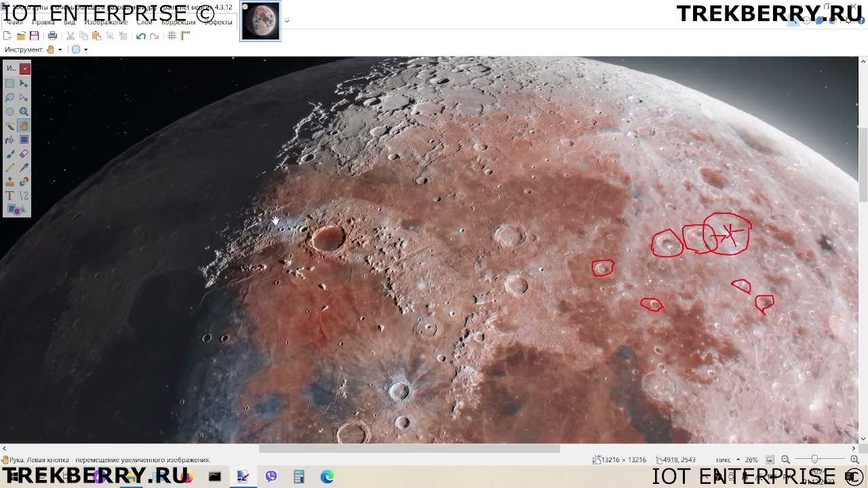Activate the Color Picker eyedropper tool
Screen dimensions: 868x488
(x=24, y=167)
